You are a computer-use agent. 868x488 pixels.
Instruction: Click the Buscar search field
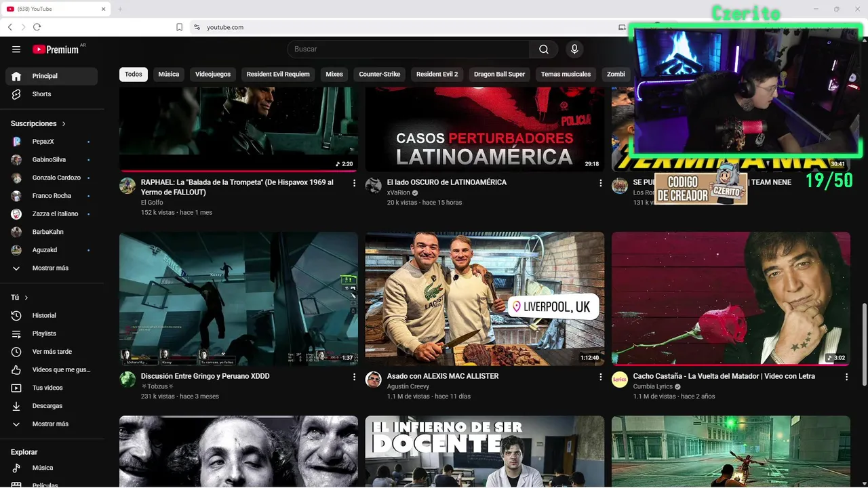point(408,49)
